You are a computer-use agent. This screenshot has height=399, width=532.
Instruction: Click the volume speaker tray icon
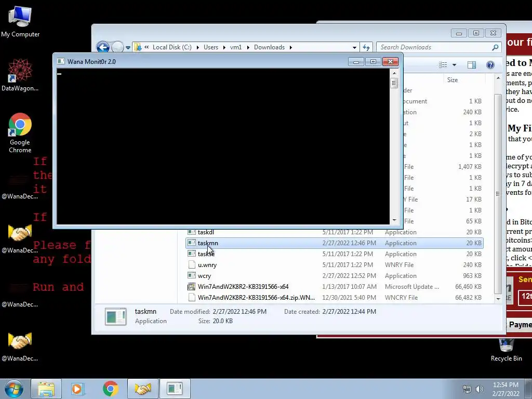(480, 389)
